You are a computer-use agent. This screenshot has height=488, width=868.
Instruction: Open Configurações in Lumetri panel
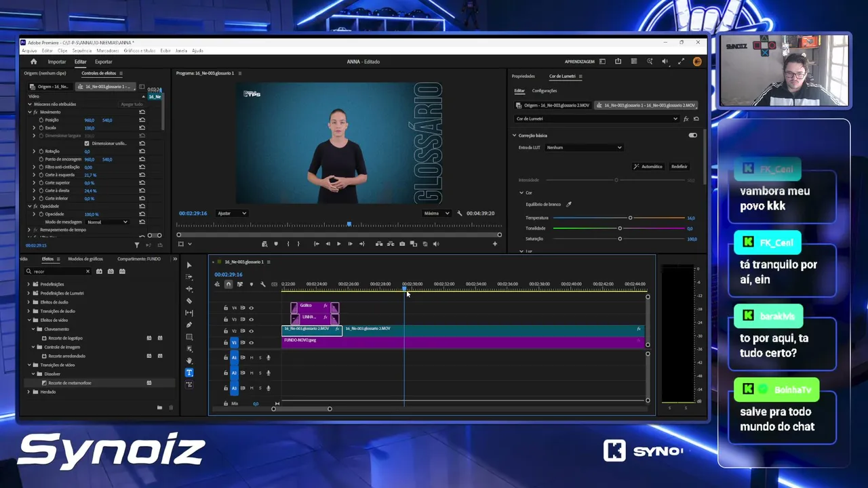(x=545, y=91)
